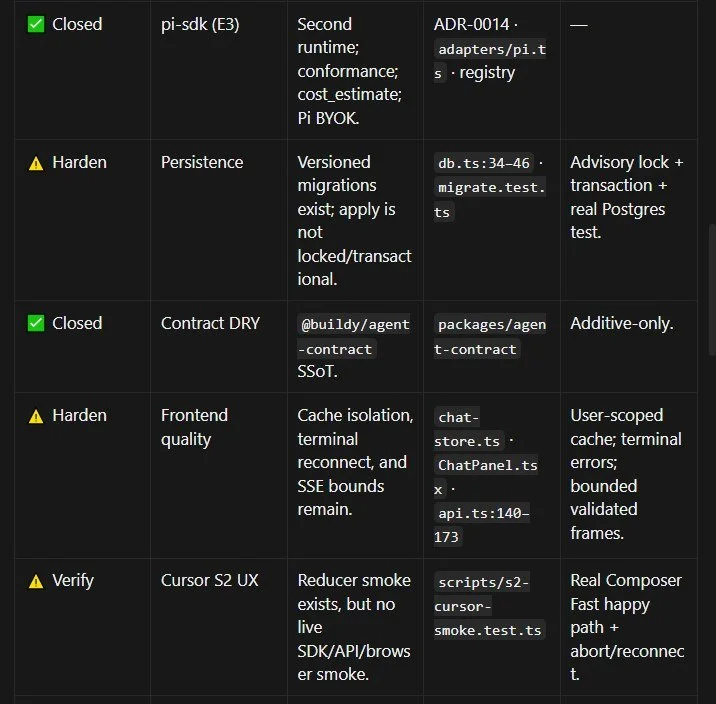This screenshot has height=704, width=716.
Task: Click the Persistence area cell
Action: tap(202, 162)
